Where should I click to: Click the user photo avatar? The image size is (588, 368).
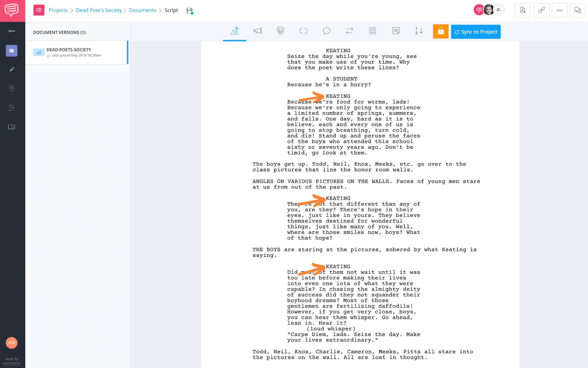click(489, 10)
